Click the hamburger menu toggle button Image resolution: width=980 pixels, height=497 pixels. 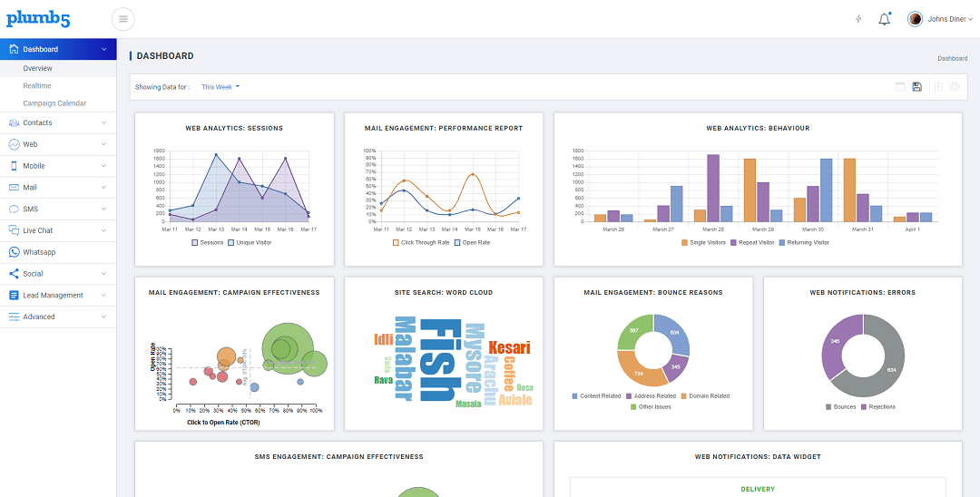123,19
